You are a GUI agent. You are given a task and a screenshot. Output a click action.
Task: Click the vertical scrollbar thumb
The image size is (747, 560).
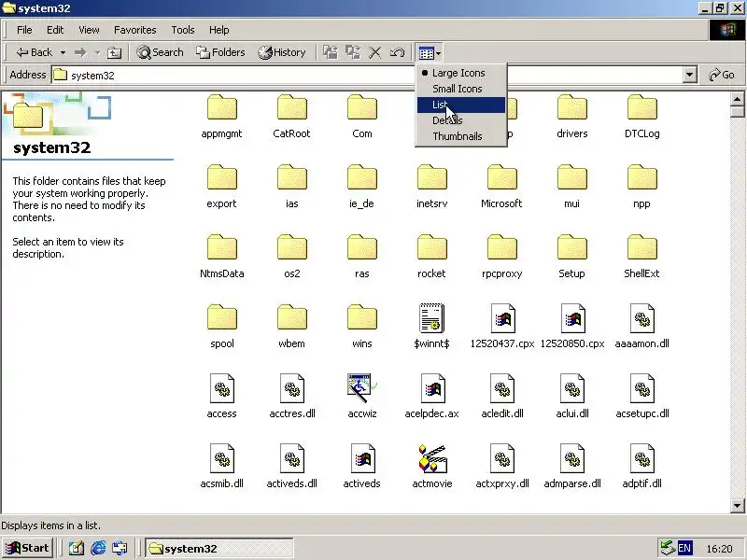coord(737,112)
